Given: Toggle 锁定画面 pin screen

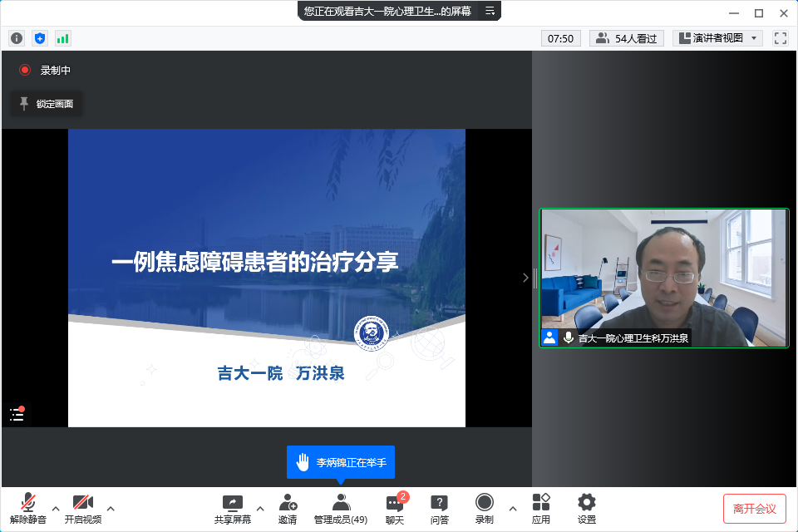Looking at the screenshot, I should tap(47, 104).
